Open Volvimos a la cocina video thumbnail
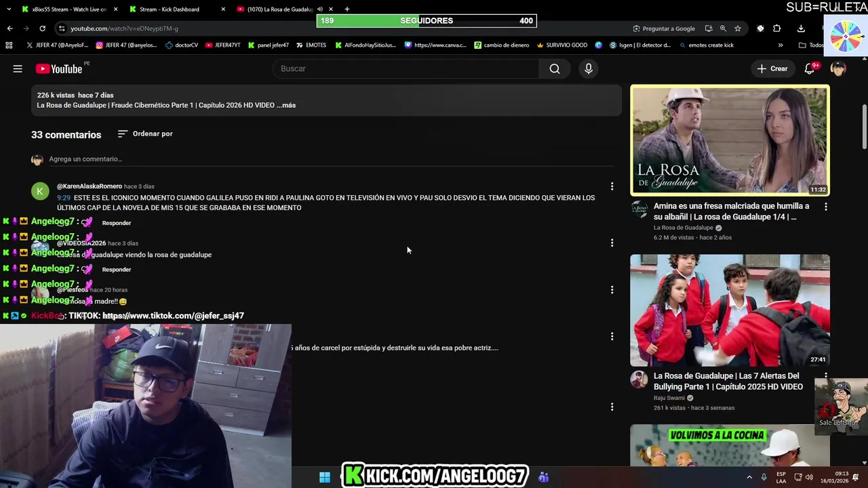 730,445
